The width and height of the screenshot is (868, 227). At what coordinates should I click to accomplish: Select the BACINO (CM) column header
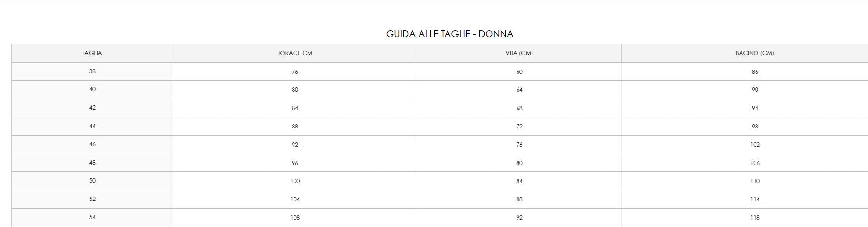[755, 53]
